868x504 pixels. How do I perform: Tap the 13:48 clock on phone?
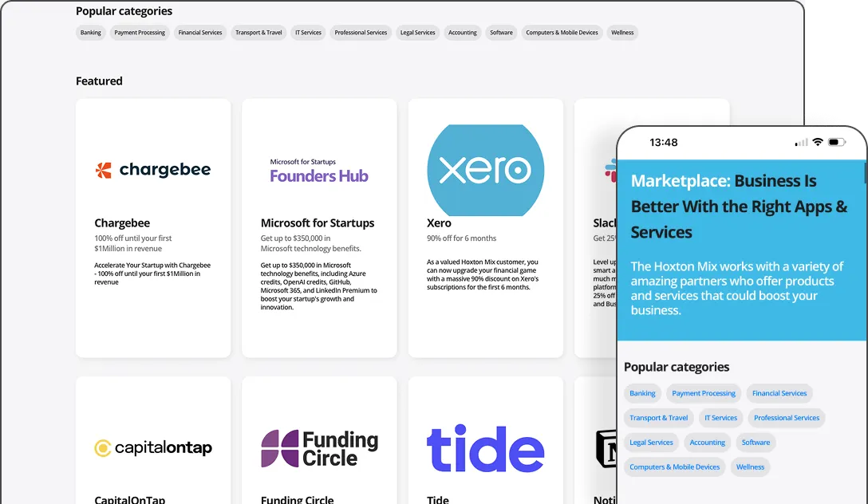click(x=663, y=142)
